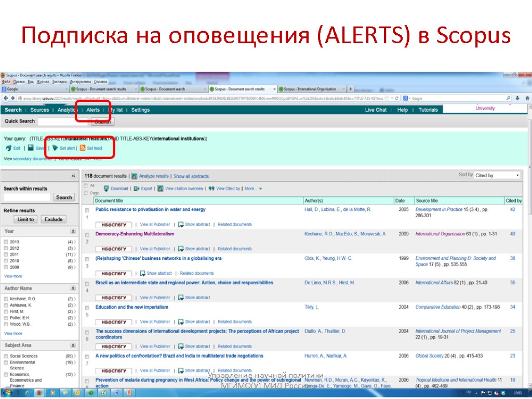Click the Download icon in results toolbar
Image resolution: width=532 pixels, height=399 pixels.
(106, 188)
